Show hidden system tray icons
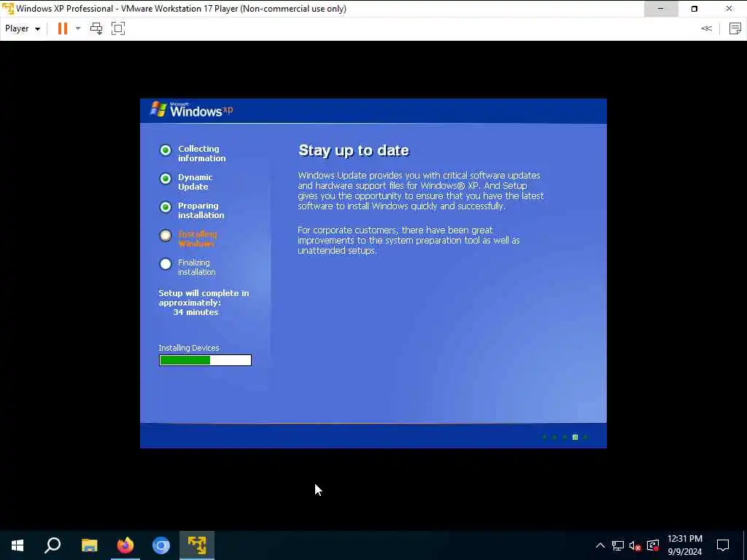The height and width of the screenshot is (560, 747). click(x=600, y=545)
